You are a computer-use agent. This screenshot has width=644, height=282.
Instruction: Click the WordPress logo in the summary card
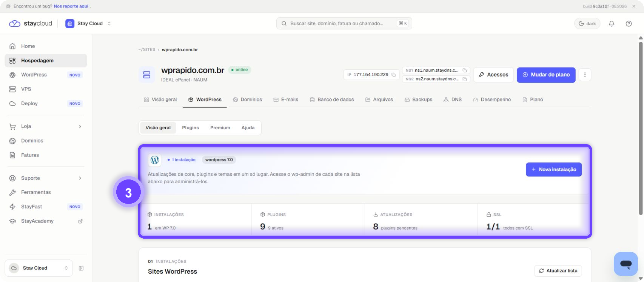155,160
